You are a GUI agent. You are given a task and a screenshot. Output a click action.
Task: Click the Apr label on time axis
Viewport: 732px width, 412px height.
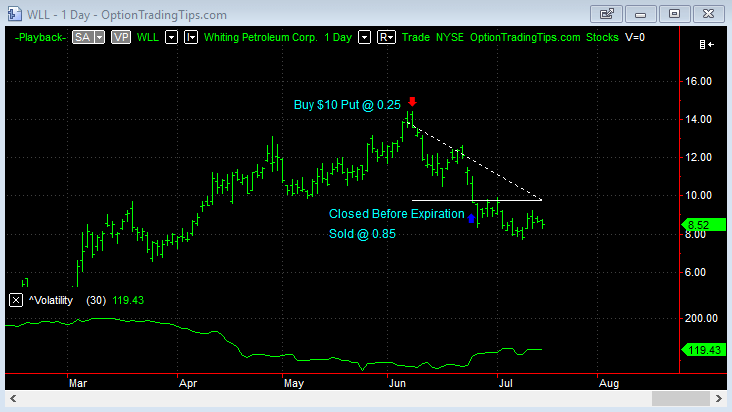point(188,383)
